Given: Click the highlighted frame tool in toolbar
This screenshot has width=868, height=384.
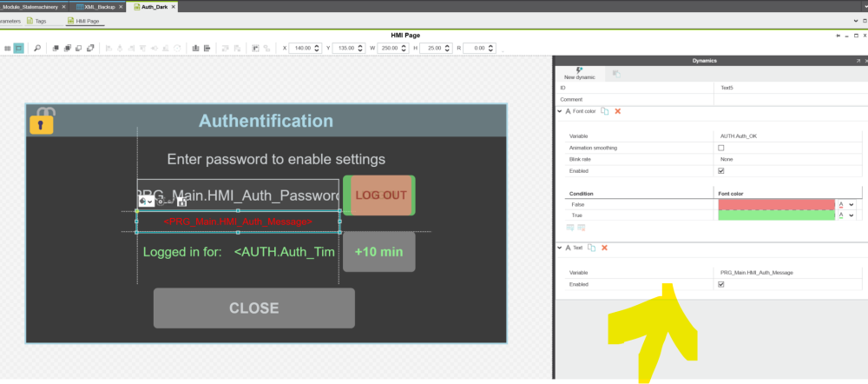Looking at the screenshot, I should [18, 48].
